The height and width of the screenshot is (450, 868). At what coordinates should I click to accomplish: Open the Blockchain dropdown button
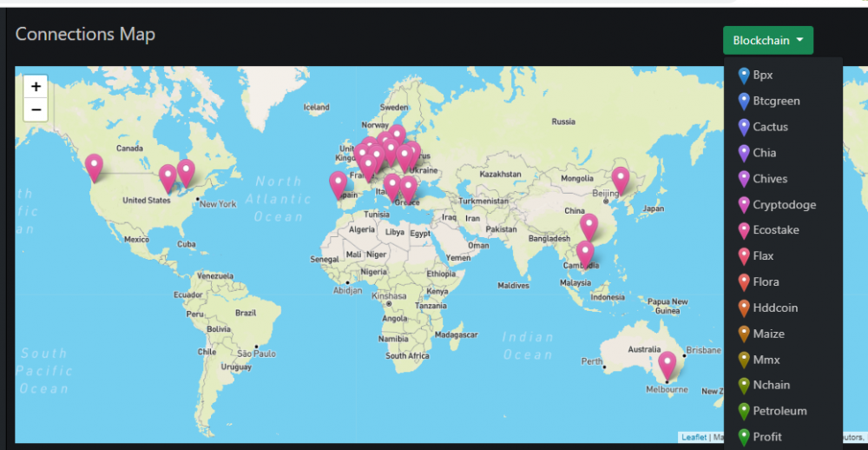pyautogui.click(x=768, y=41)
